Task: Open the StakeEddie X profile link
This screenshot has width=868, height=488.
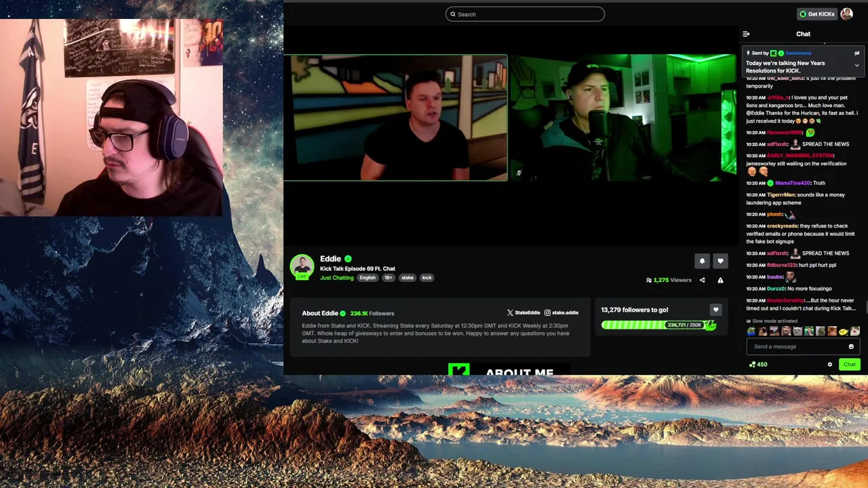Action: (x=524, y=312)
